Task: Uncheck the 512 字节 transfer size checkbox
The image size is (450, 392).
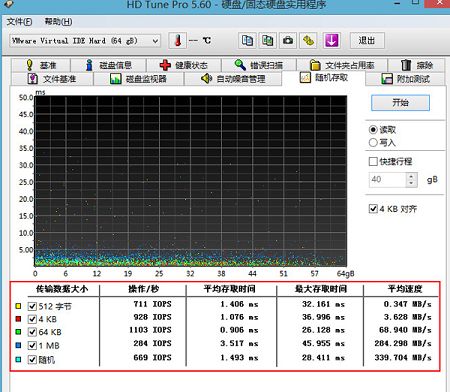Action: pos(32,306)
